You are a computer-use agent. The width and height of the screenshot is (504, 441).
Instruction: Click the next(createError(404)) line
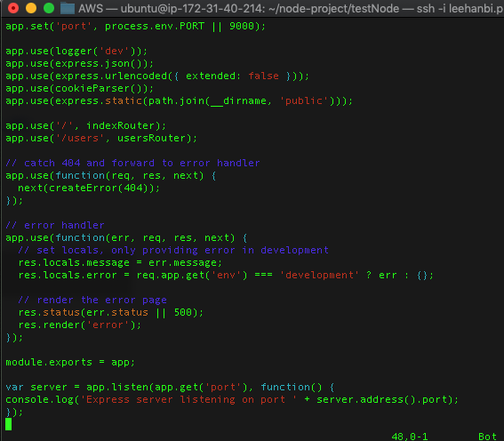89,188
